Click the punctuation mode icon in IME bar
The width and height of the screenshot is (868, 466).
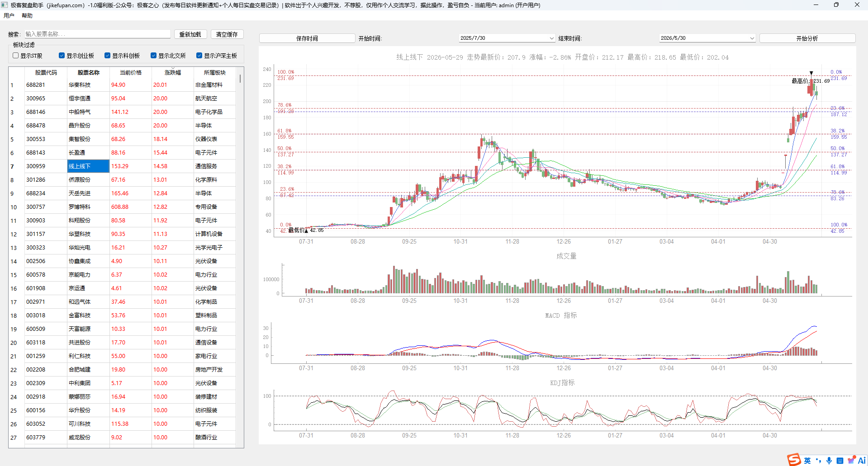(818, 461)
